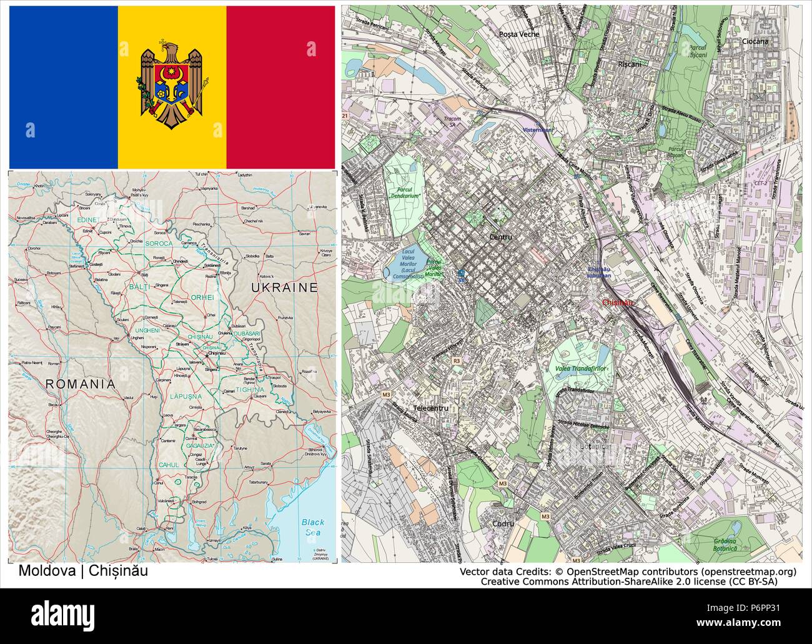This screenshot has width=812, height=644.
Task: Click the "UKRAINE" country label on map
Action: point(284,287)
